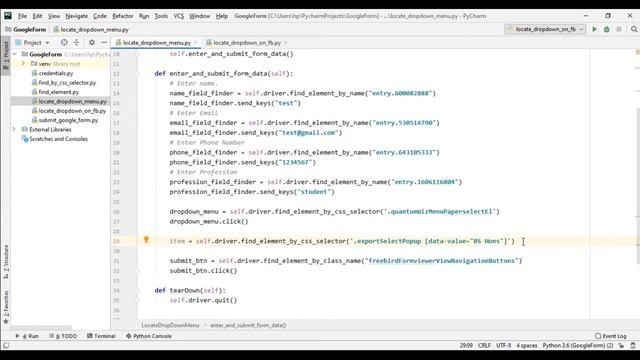
Task: Open the Event Log
Action: [611, 336]
